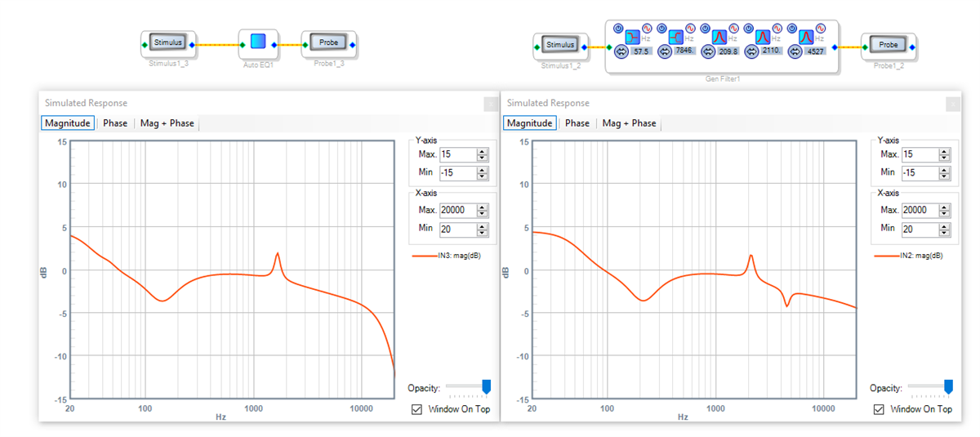Select Mag + Phase tab in left window
The height and width of the screenshot is (437, 980).
tap(167, 123)
